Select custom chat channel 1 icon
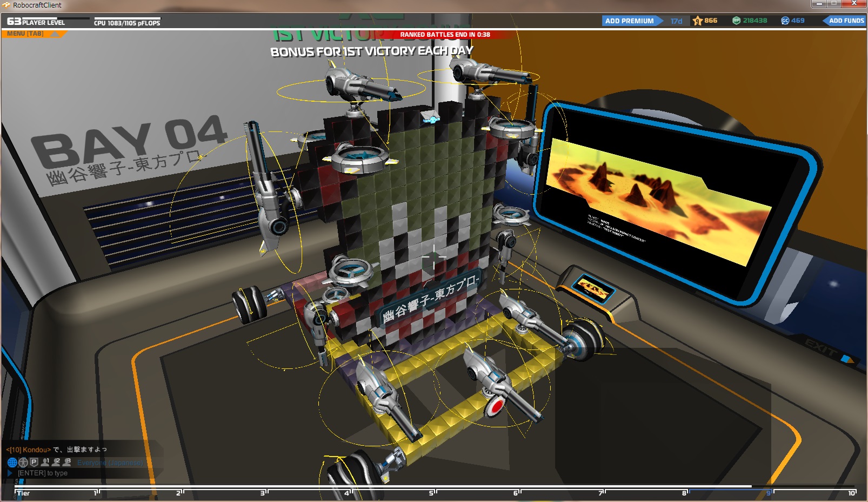868x502 pixels. pyautogui.click(x=45, y=462)
